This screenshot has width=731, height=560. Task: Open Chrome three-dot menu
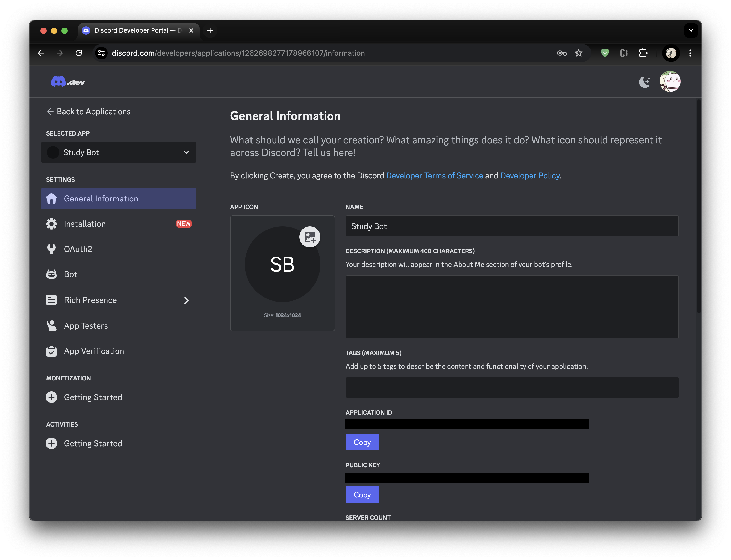[x=690, y=53]
